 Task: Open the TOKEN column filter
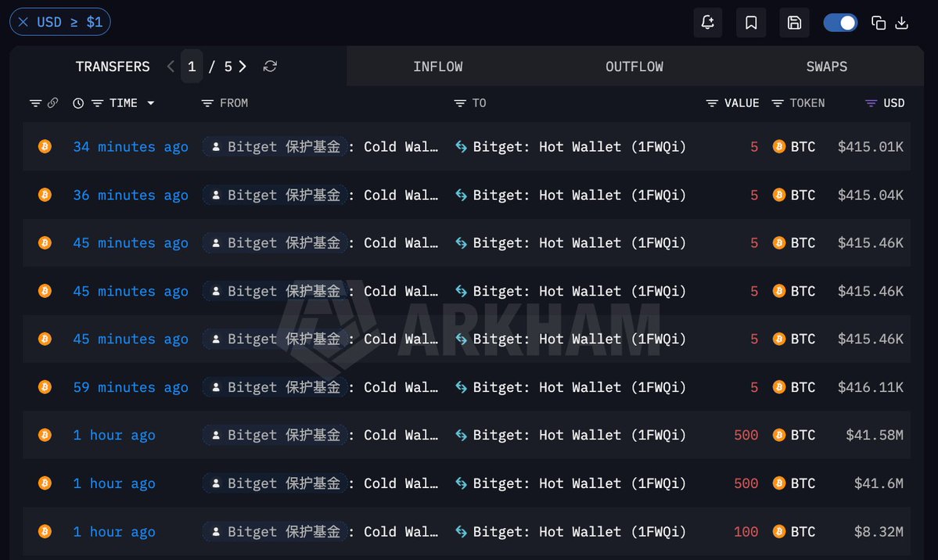click(778, 103)
